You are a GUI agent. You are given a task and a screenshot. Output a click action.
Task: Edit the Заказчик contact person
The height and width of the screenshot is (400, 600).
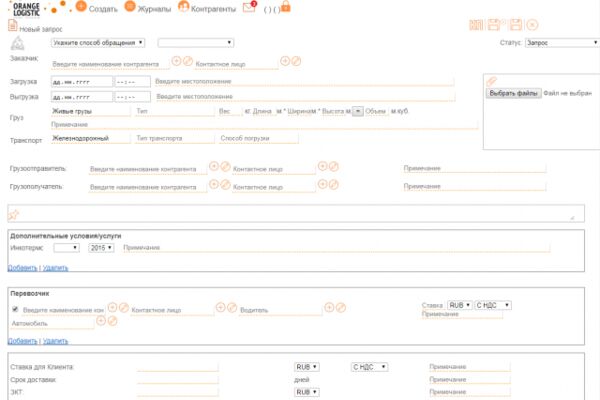pos(296,61)
